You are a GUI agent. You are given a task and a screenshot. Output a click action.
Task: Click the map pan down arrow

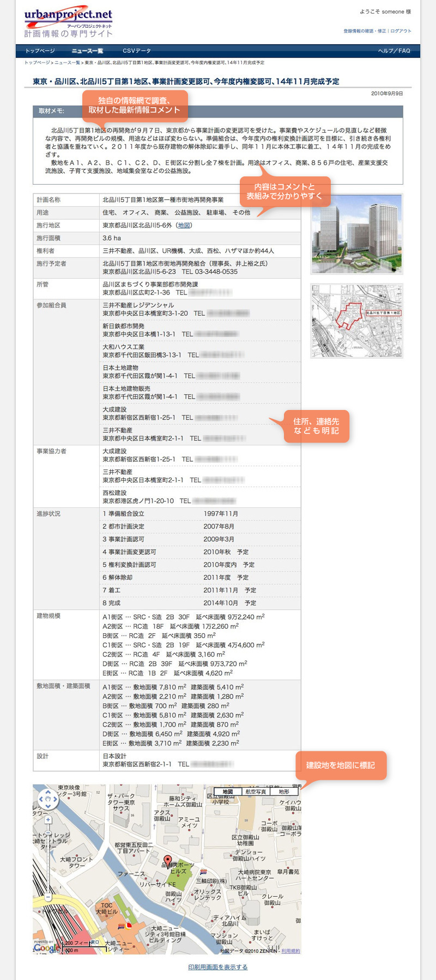click(47, 806)
